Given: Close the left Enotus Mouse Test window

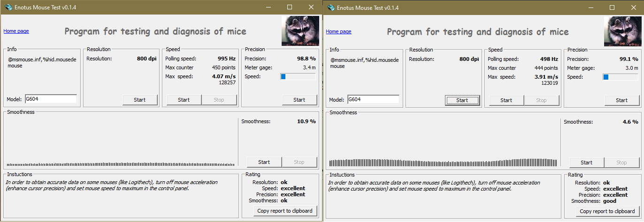Looking at the screenshot, I should (311, 7).
